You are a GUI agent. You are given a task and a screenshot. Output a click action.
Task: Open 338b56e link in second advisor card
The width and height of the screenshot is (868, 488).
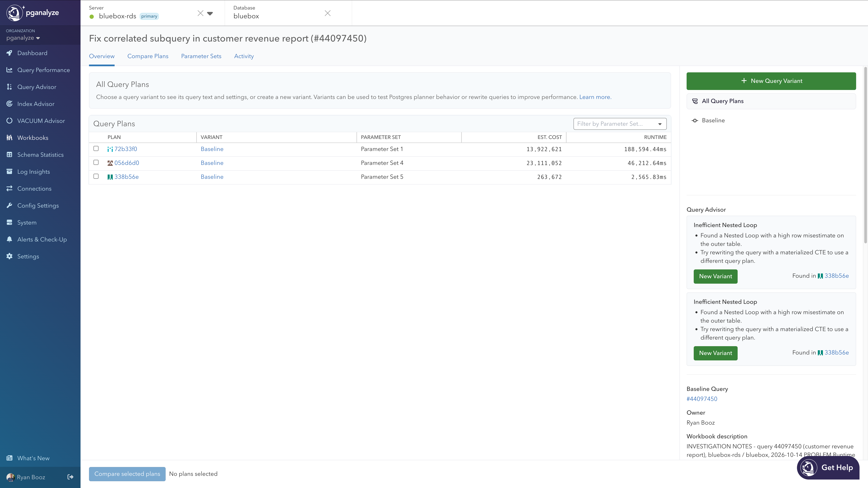pos(836,353)
